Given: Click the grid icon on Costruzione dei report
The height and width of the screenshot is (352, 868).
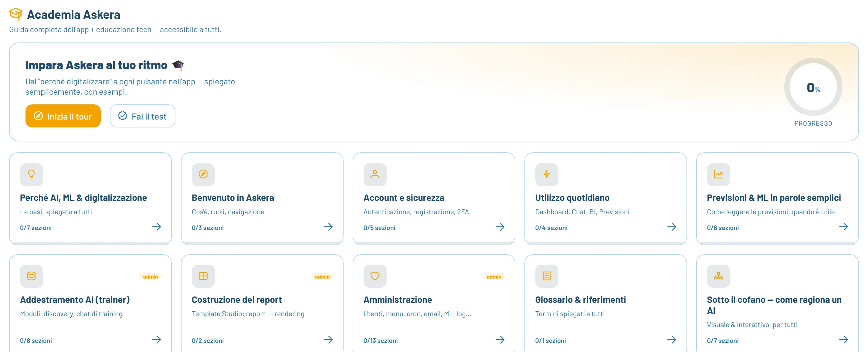Looking at the screenshot, I should click(203, 276).
